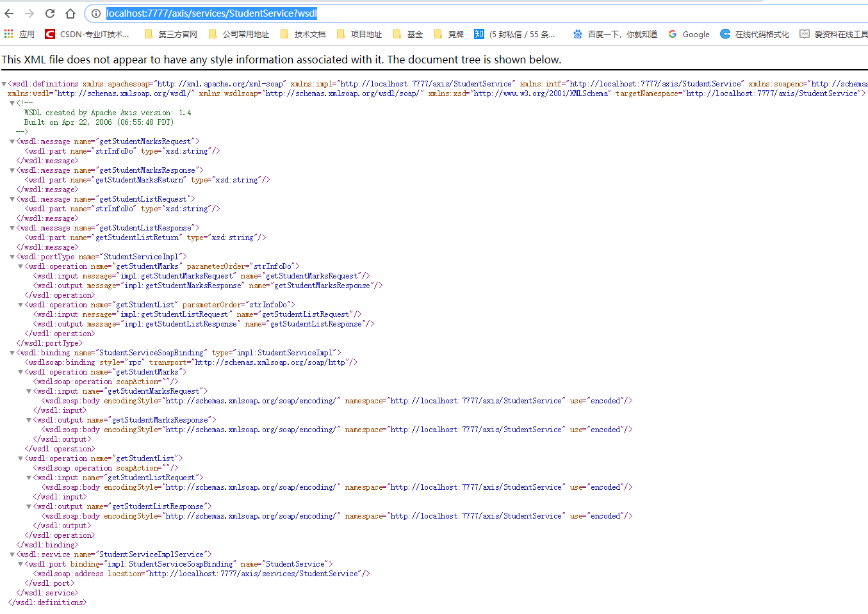
Task: Click the input message impl:getStudentListRequest line
Action: pos(197,314)
